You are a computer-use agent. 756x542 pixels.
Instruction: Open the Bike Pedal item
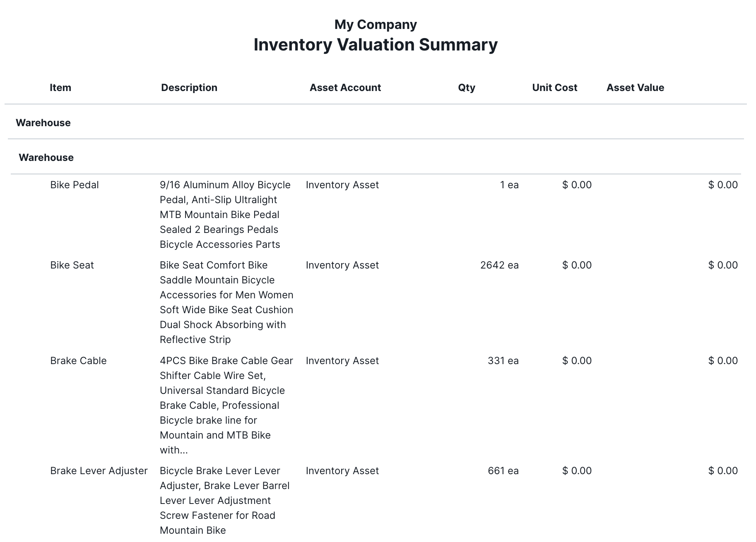coord(75,185)
